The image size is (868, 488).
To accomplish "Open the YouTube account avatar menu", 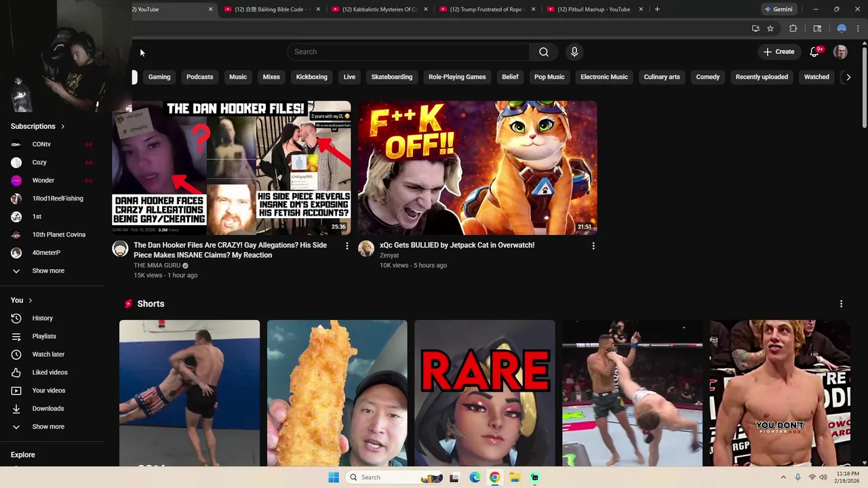I will tap(840, 52).
